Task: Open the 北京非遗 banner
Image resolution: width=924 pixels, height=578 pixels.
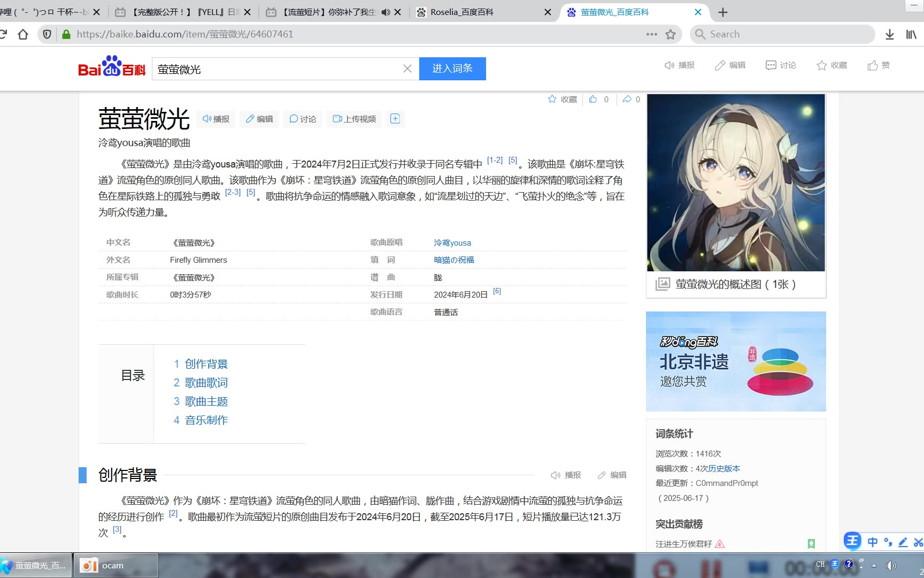Action: pyautogui.click(x=736, y=361)
